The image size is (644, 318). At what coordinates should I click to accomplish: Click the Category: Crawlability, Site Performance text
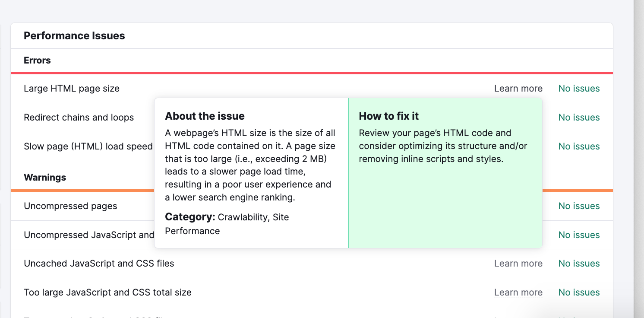(x=227, y=224)
